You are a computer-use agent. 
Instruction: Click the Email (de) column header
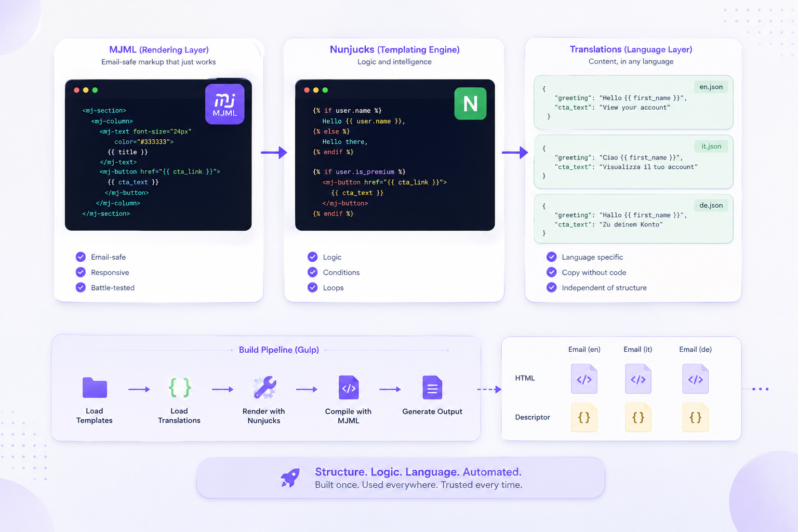click(x=695, y=349)
